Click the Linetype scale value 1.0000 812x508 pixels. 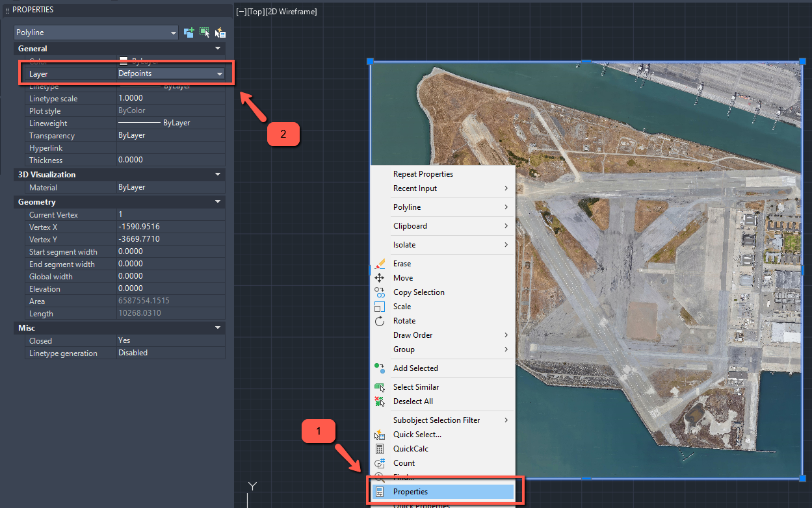171,99
